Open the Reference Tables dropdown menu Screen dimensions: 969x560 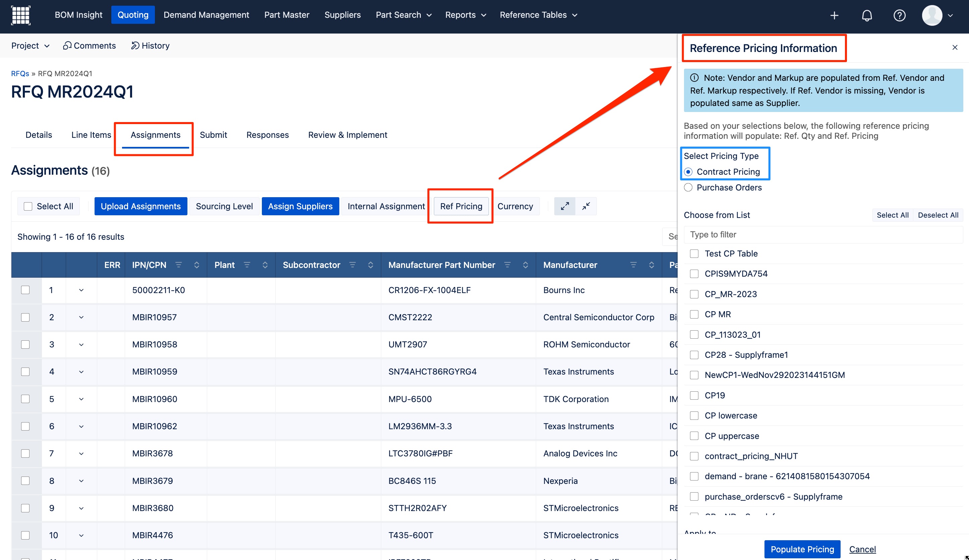[x=538, y=15]
